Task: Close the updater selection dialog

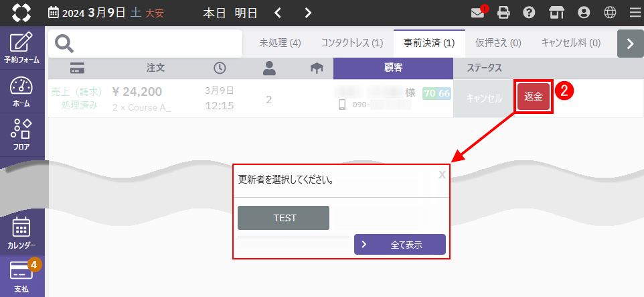Action: [442, 174]
